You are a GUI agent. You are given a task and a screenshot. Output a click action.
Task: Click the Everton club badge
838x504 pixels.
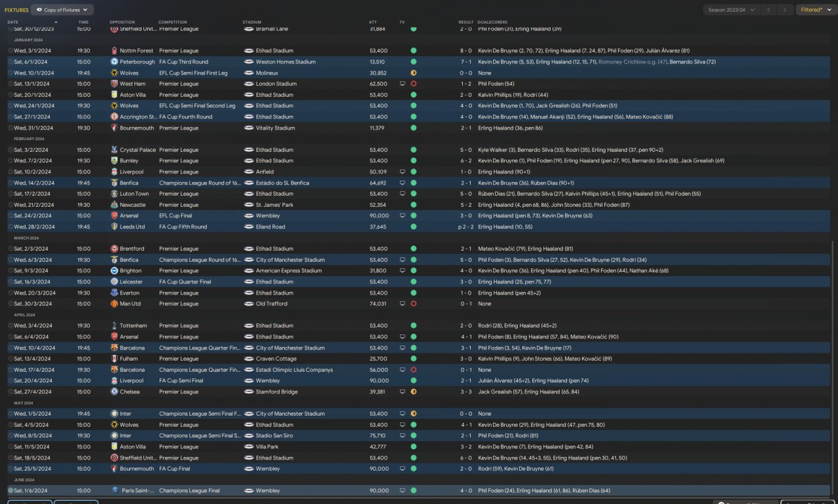point(114,293)
